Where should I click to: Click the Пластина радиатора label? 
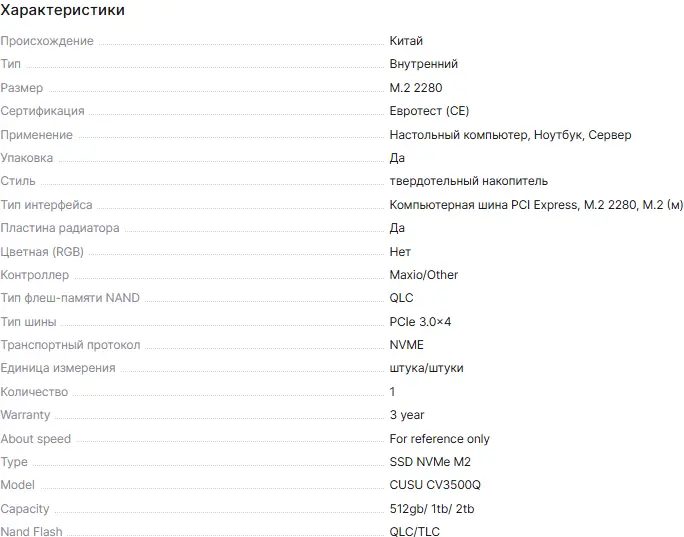(60, 228)
